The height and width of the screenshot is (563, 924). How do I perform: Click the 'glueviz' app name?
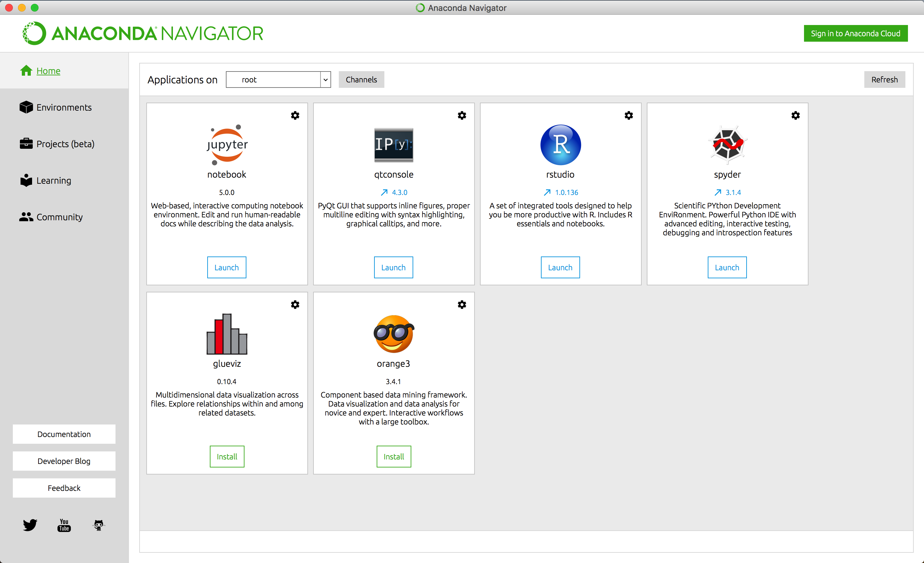[x=227, y=364]
